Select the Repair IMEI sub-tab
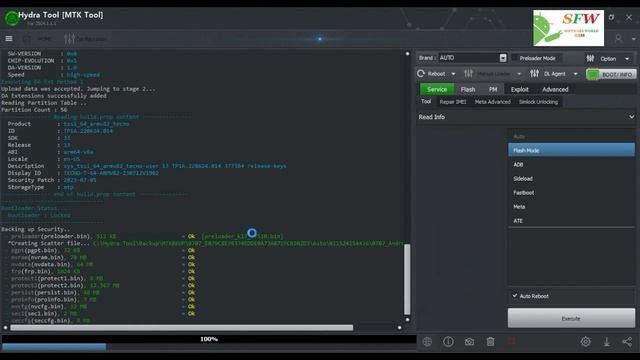The width and height of the screenshot is (640, 360). click(x=453, y=102)
